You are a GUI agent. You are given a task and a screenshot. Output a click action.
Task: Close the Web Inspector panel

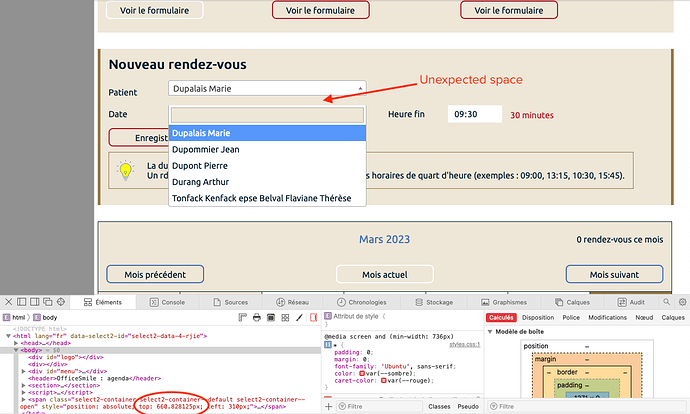8,302
